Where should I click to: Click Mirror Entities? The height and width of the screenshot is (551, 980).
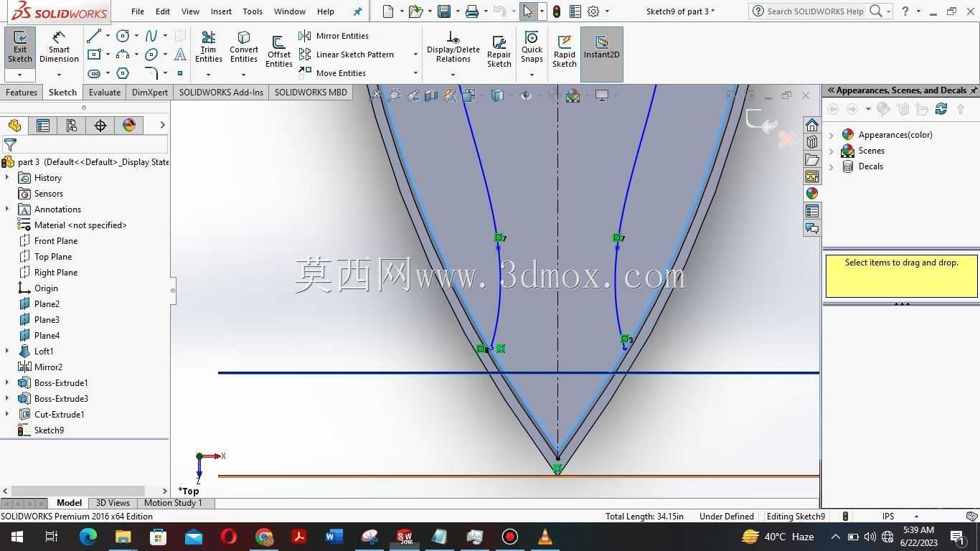click(x=334, y=36)
